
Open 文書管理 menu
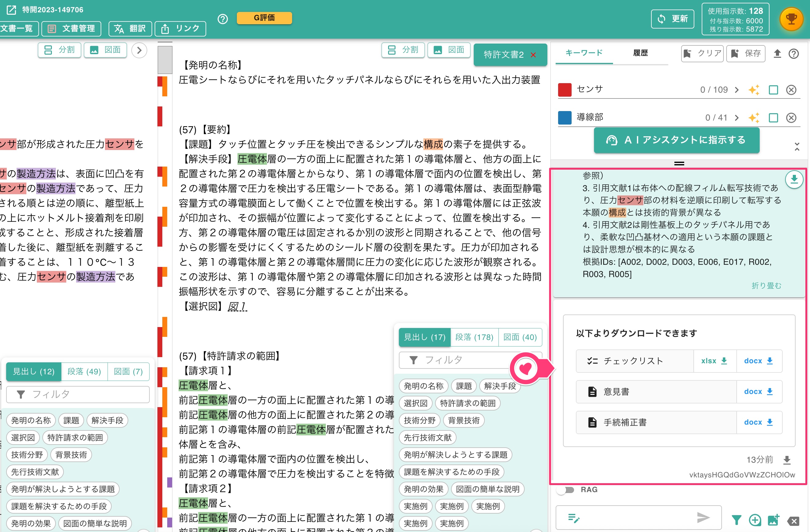click(x=71, y=29)
